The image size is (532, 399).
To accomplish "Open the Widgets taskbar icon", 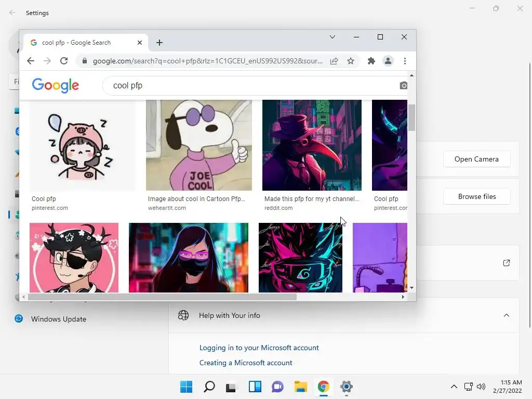I will [x=255, y=387].
